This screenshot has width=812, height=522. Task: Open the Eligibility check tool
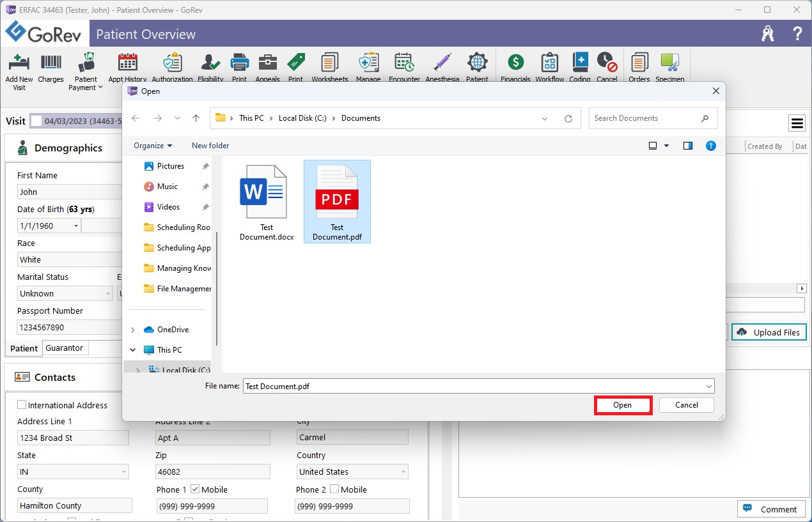click(x=210, y=68)
